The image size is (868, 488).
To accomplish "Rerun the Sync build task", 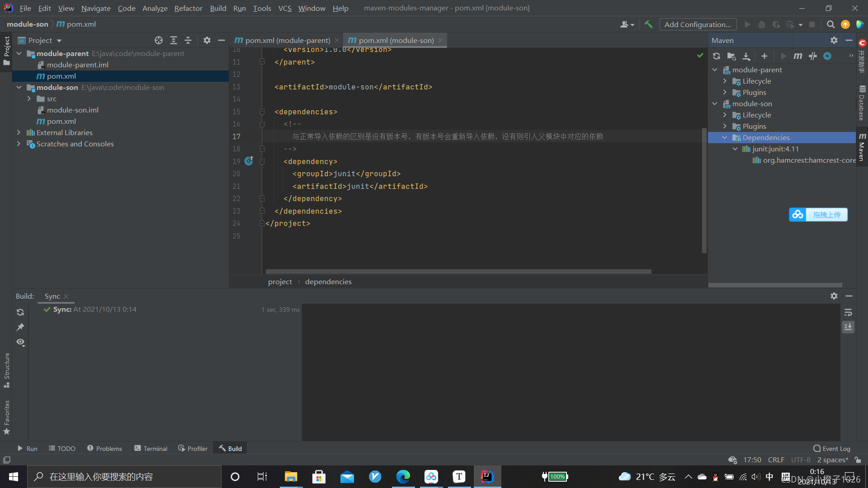I will coord(20,312).
